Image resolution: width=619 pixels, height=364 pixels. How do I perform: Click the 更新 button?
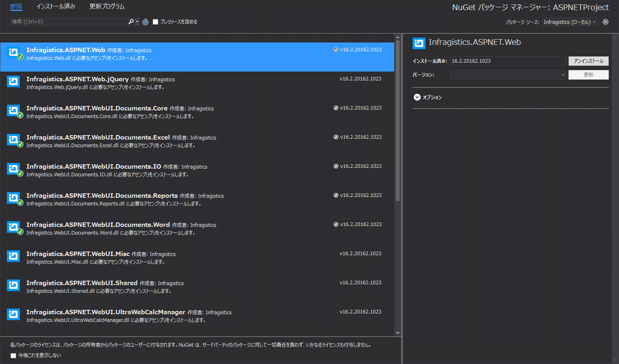(588, 75)
